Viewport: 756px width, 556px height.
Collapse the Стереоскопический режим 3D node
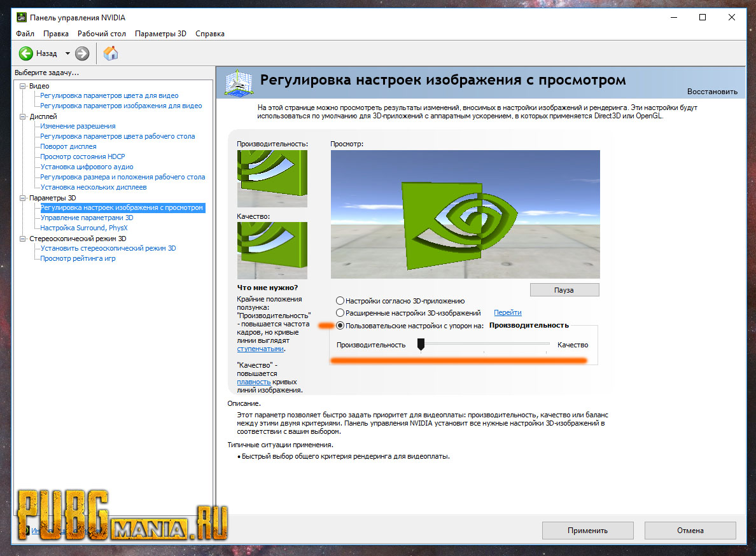(22, 239)
